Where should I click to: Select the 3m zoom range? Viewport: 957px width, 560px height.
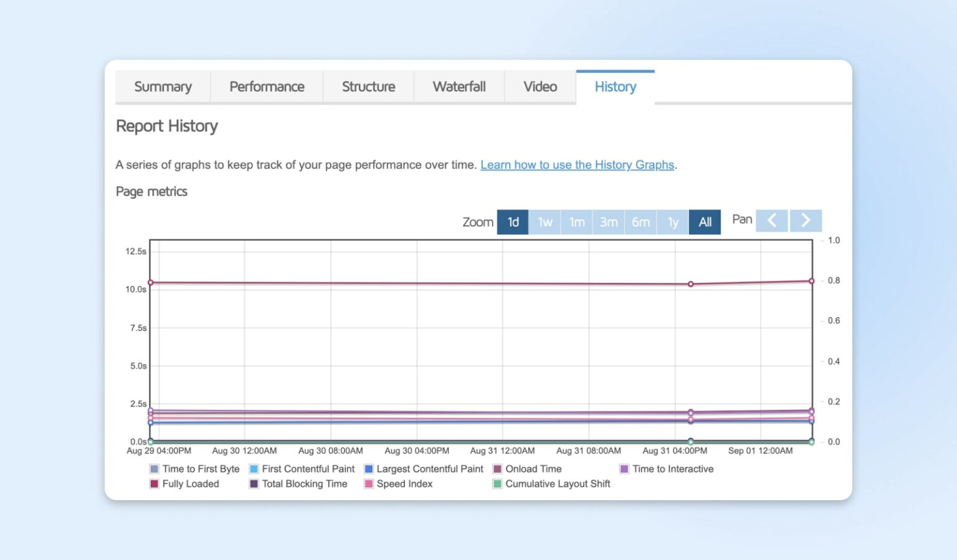608,222
